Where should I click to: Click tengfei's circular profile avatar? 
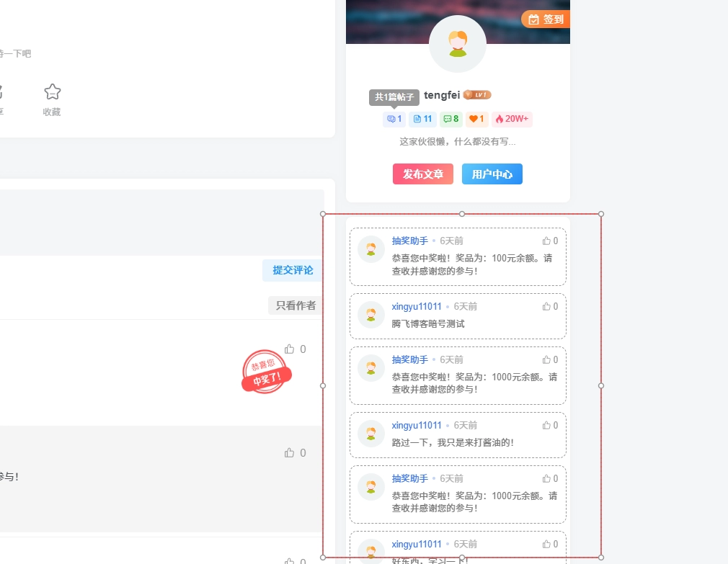pyautogui.click(x=458, y=44)
